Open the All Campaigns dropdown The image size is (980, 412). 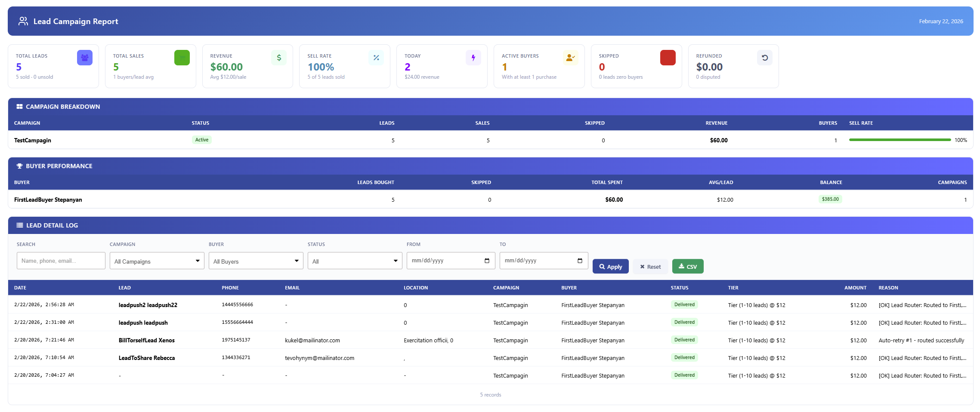click(157, 261)
